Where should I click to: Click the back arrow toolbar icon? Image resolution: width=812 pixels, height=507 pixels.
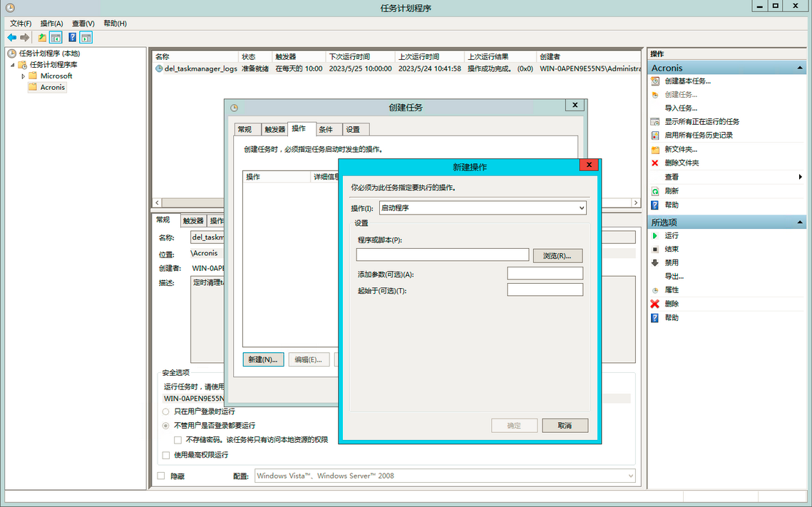click(x=11, y=37)
